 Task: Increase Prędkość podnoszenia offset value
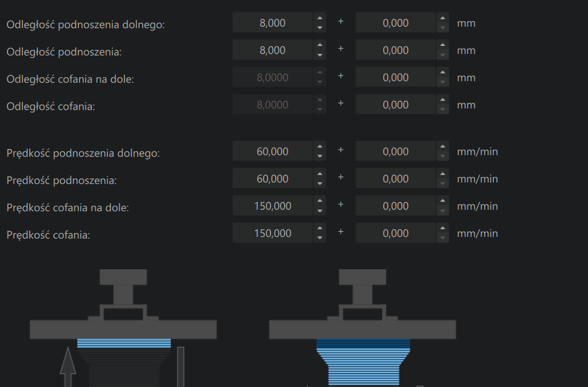coord(443,174)
